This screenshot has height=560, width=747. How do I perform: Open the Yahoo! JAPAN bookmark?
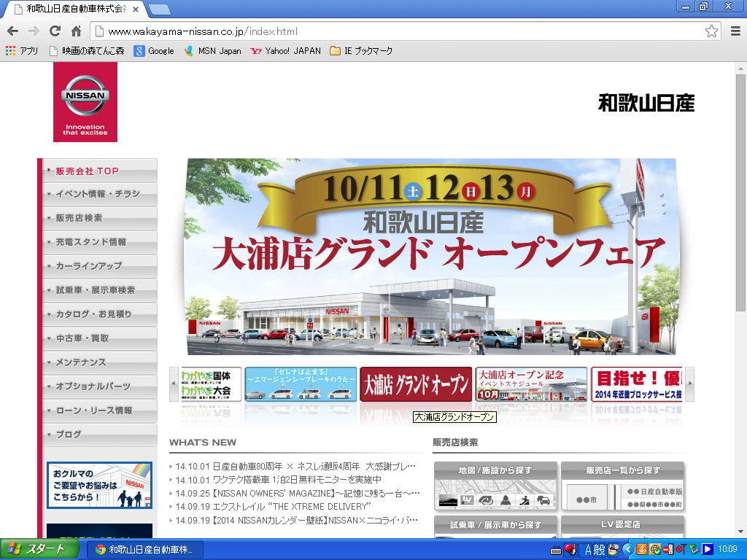pos(286,50)
